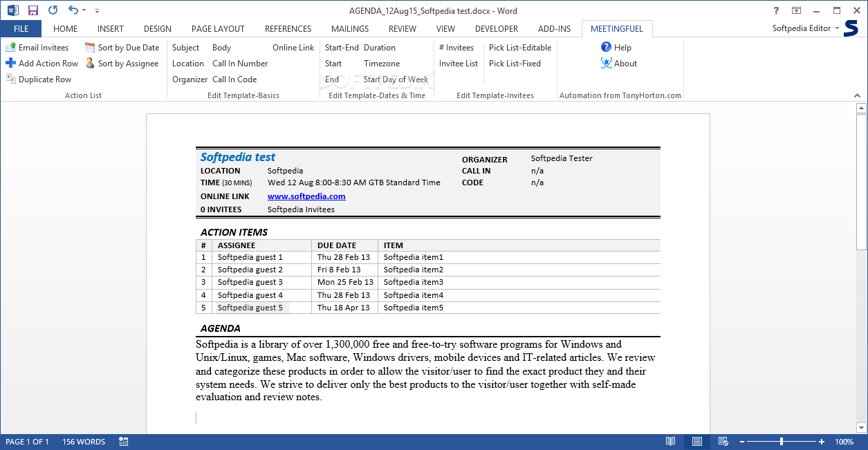
Task: Click the Timezone ribbon button
Action: [x=382, y=64]
